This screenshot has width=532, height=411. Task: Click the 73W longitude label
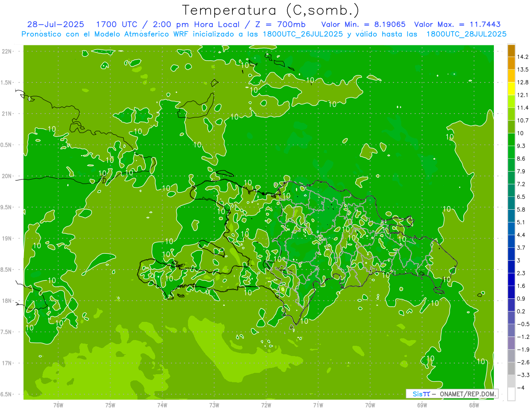(214, 405)
